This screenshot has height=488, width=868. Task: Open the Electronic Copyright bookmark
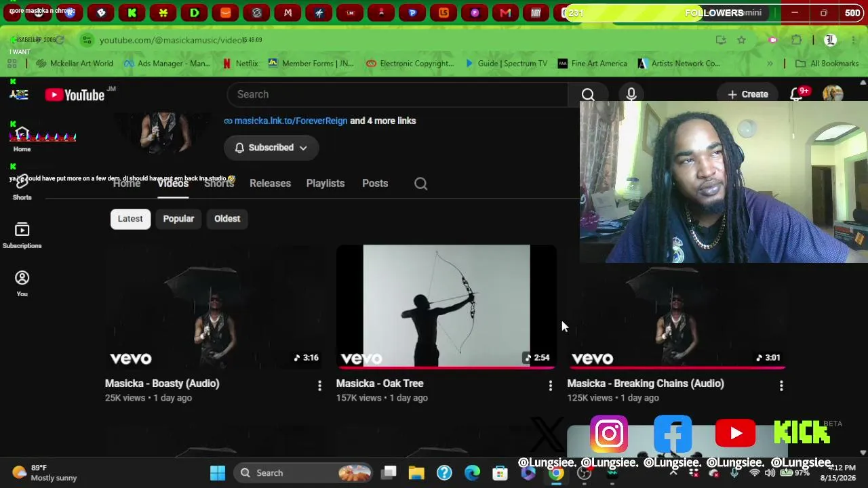pos(410,64)
